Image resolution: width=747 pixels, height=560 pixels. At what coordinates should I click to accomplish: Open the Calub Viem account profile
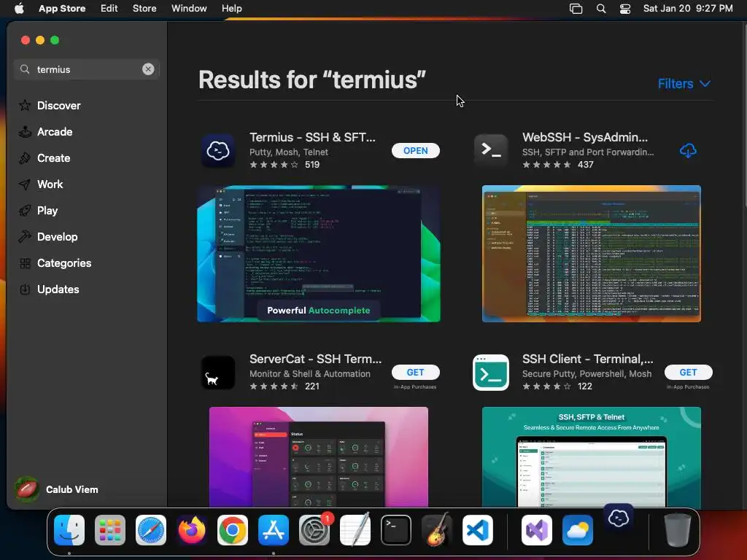click(x=57, y=489)
